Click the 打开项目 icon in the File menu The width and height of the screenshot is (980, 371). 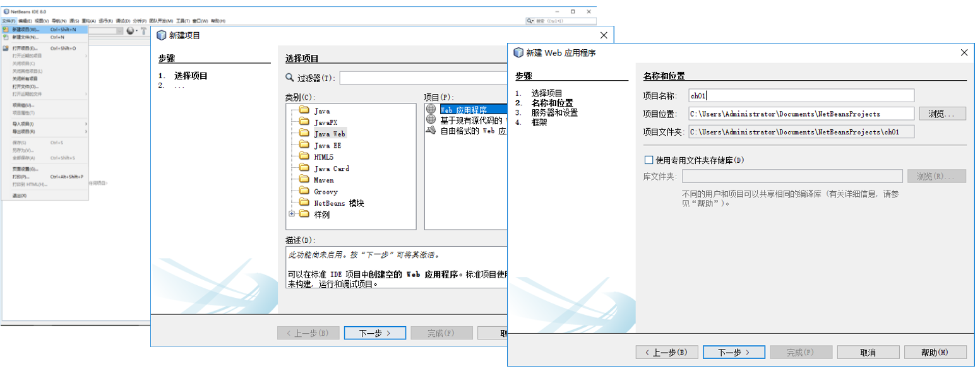[6, 48]
